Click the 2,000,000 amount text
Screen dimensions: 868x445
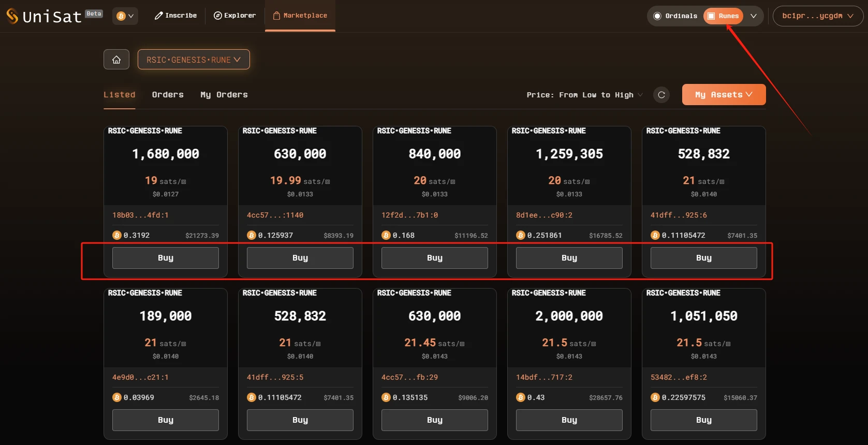[569, 316]
